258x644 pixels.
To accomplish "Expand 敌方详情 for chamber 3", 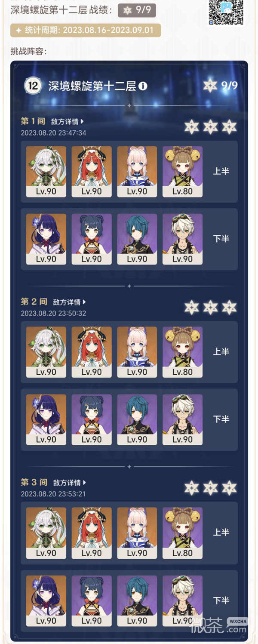I will tap(69, 483).
